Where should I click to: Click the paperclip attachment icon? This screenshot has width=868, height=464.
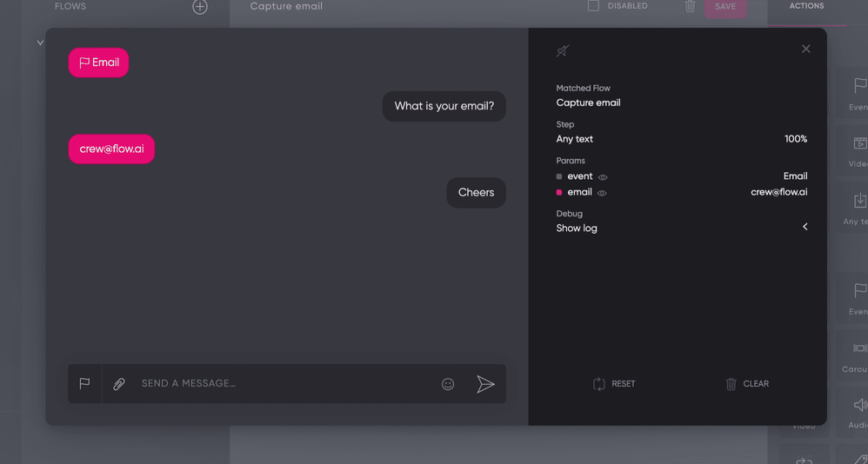(x=119, y=384)
